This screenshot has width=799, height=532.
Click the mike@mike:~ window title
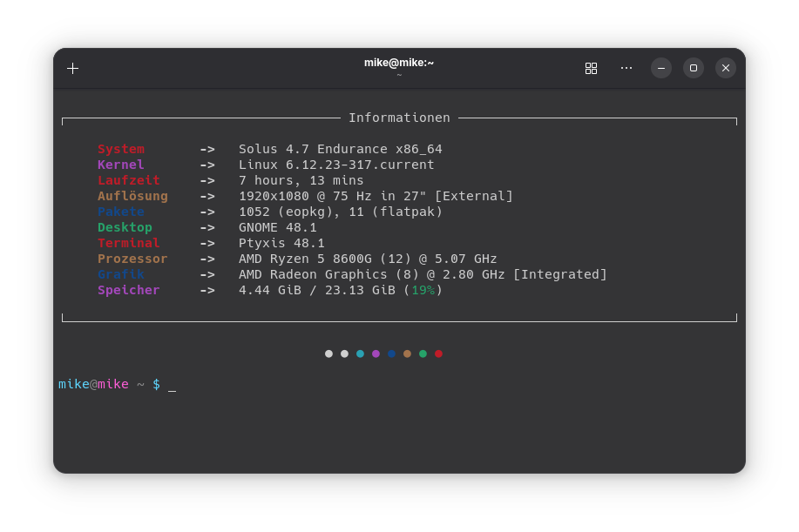pos(399,63)
